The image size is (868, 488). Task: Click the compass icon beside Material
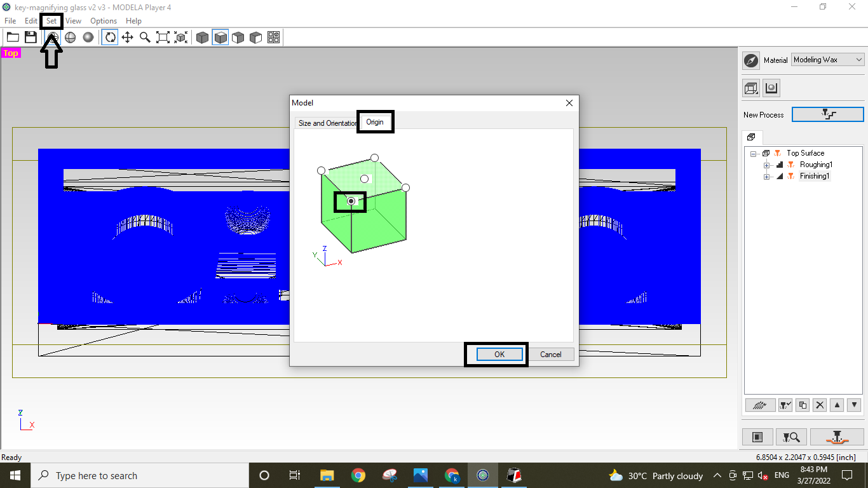pos(751,60)
